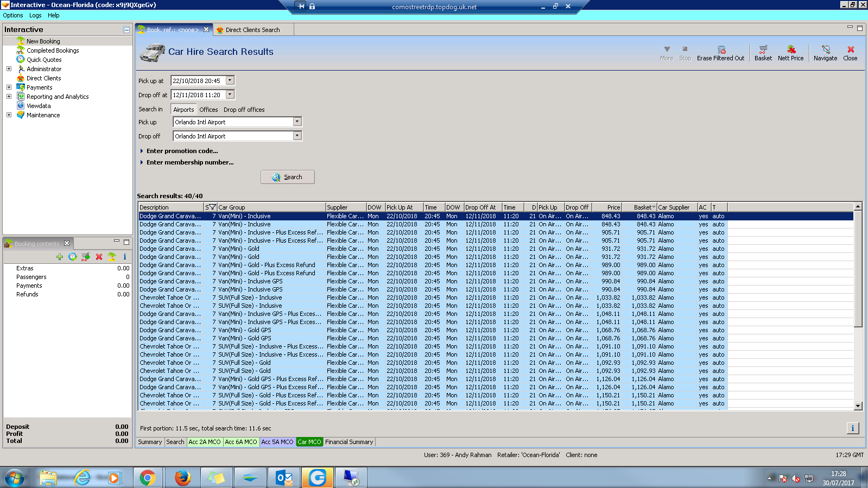This screenshot has width=868, height=488.
Task: Open the Financial Summary tab
Action: pyautogui.click(x=349, y=442)
